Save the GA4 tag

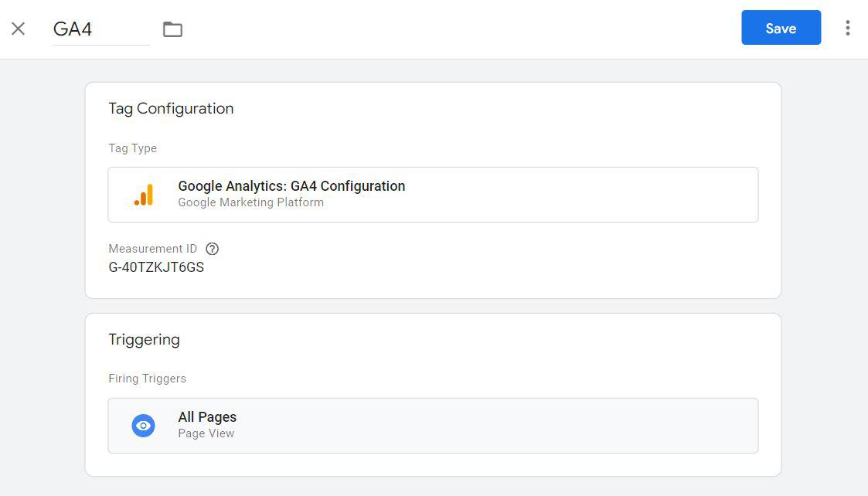tap(781, 27)
